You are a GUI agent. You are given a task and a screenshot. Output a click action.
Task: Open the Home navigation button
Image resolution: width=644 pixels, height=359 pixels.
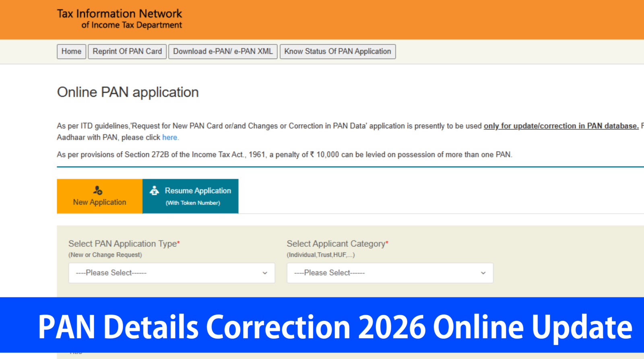[71, 51]
